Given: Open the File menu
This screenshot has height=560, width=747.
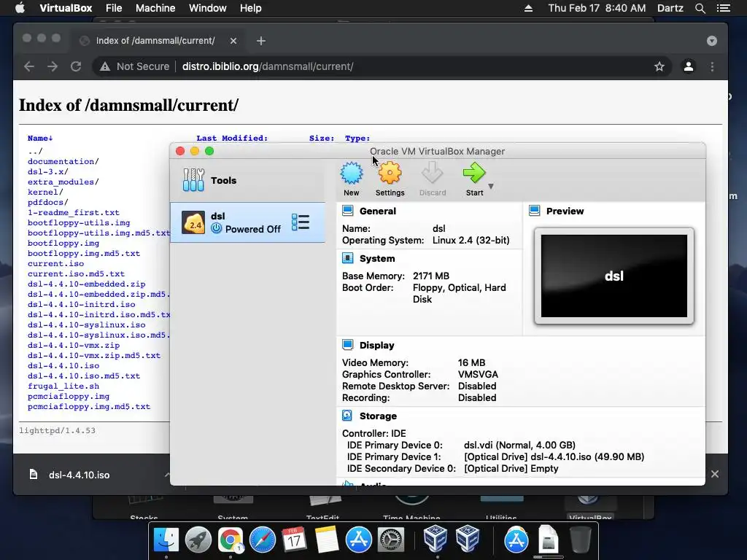Looking at the screenshot, I should point(114,8).
